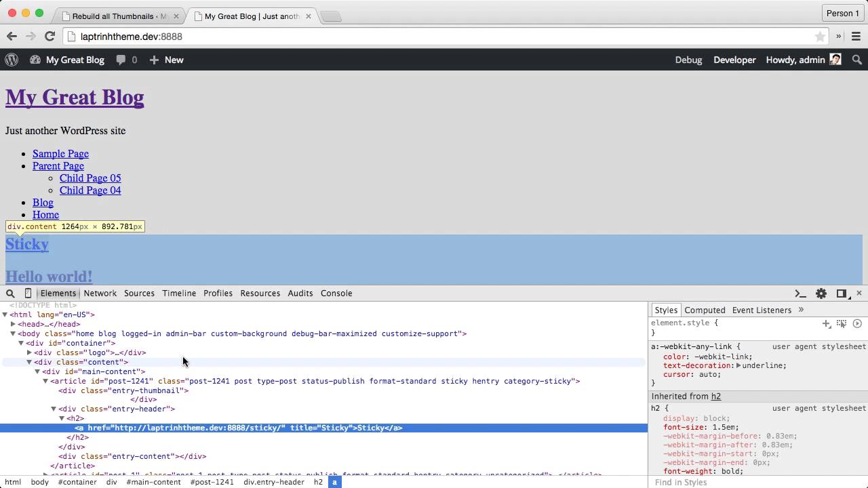Collapse the h2 node arrow
Image resolution: width=868 pixels, height=488 pixels.
click(x=62, y=418)
